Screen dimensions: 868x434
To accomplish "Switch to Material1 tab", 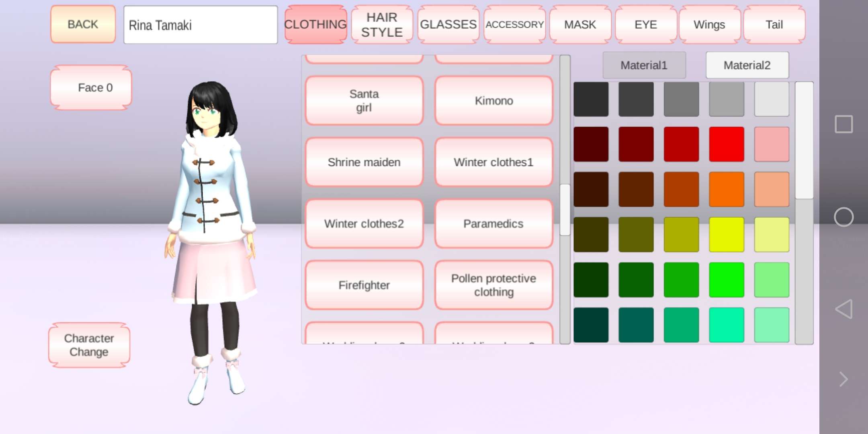I will 644,65.
